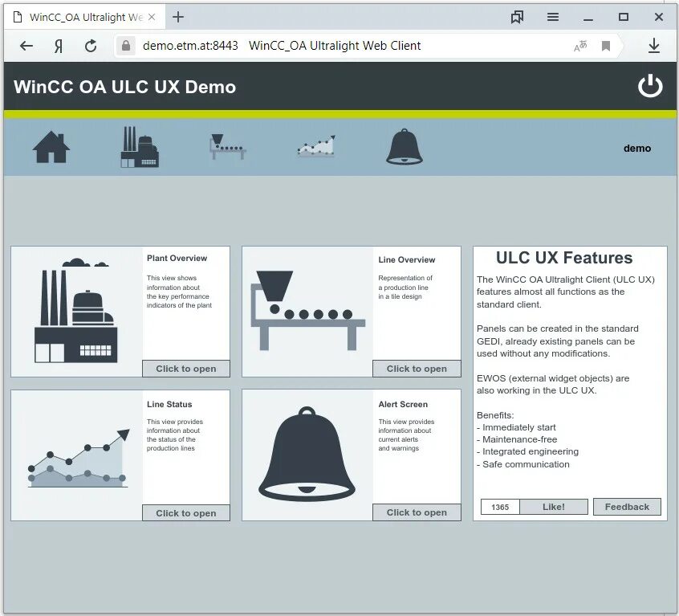Click the translate page icon in address bar
Viewport: 679px width, 616px height.
point(580,46)
